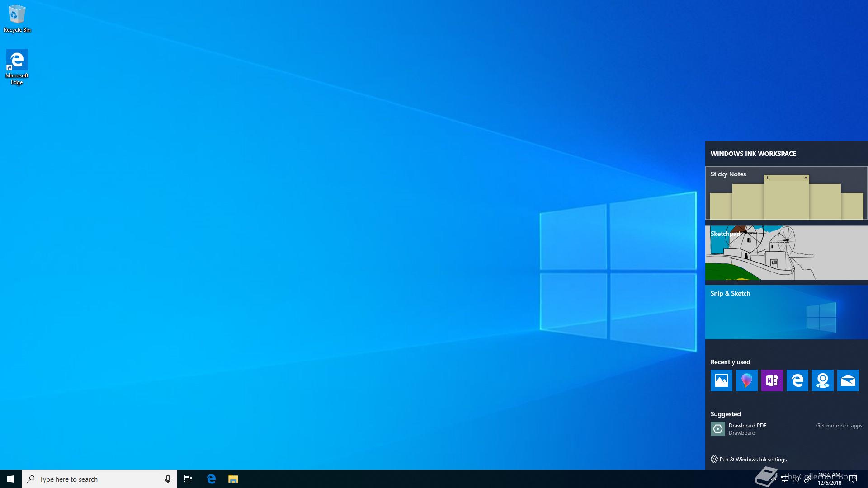Open the network status tray icon

(x=784, y=479)
